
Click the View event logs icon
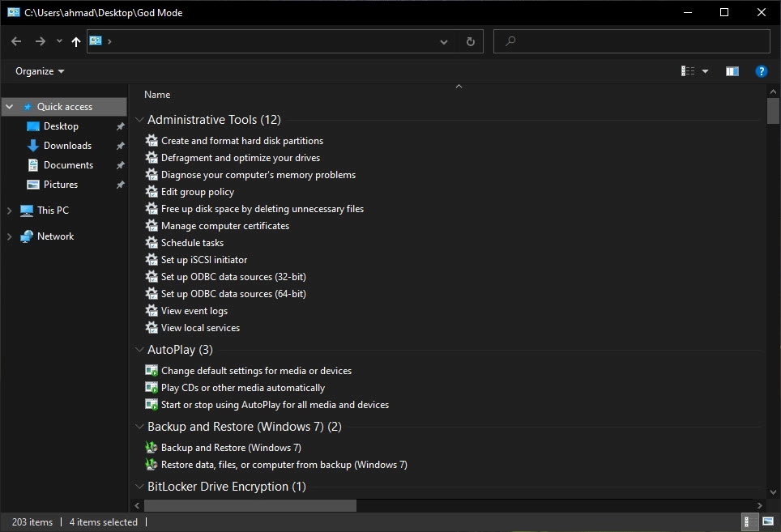click(x=152, y=311)
